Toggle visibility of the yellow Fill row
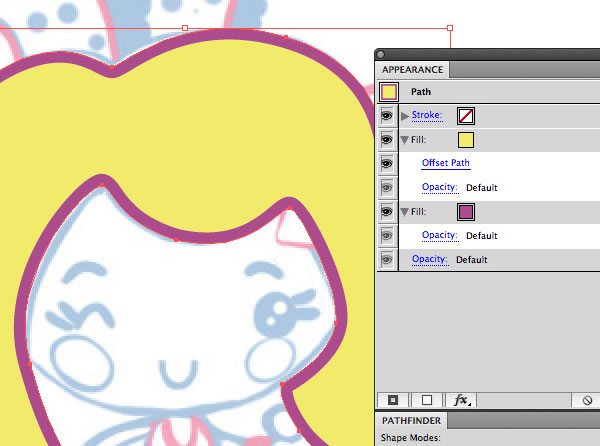The image size is (600, 446). click(387, 140)
